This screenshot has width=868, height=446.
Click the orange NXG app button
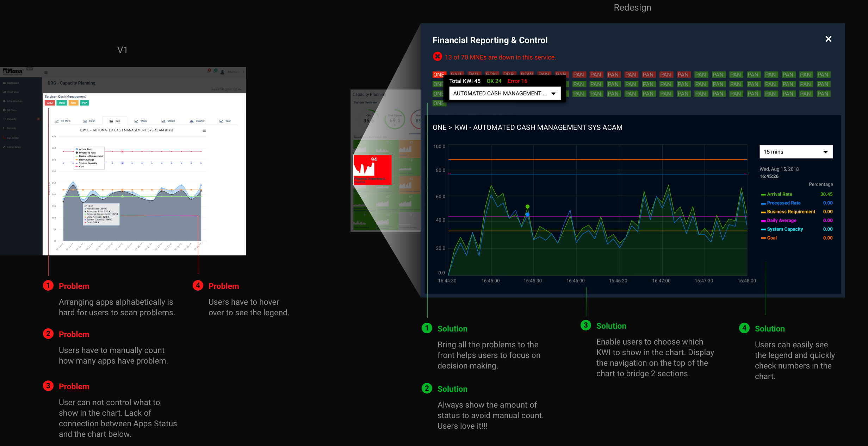point(73,103)
